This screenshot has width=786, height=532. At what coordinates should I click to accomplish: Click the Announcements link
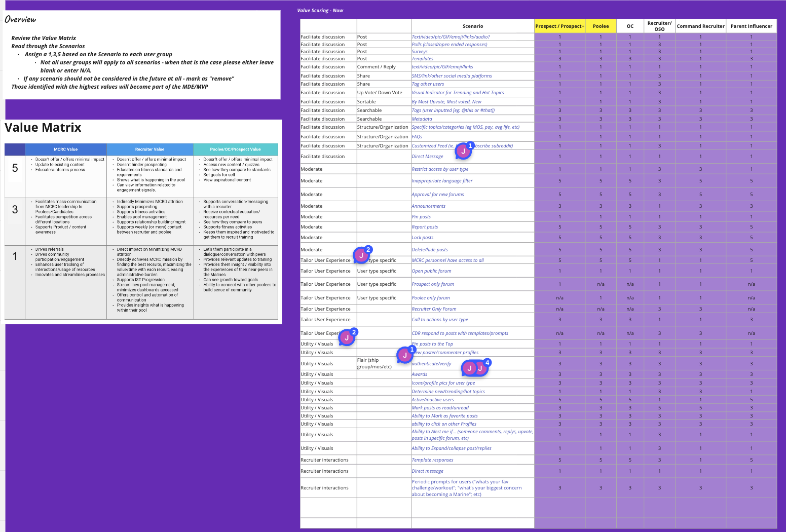tap(428, 206)
